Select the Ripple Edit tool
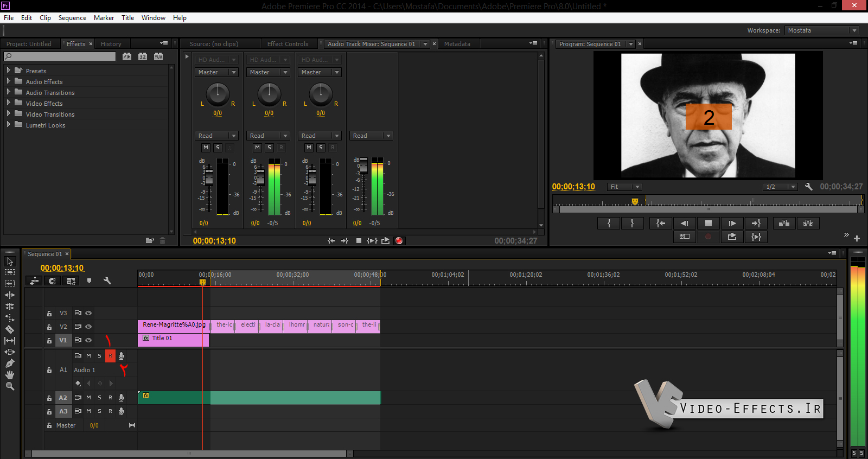 [x=10, y=295]
